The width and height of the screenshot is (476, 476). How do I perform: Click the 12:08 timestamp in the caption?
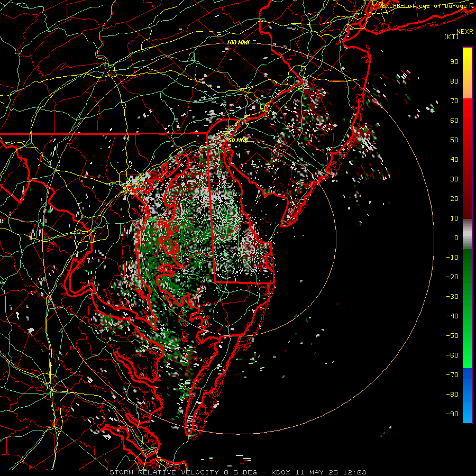pyautogui.click(x=355, y=472)
